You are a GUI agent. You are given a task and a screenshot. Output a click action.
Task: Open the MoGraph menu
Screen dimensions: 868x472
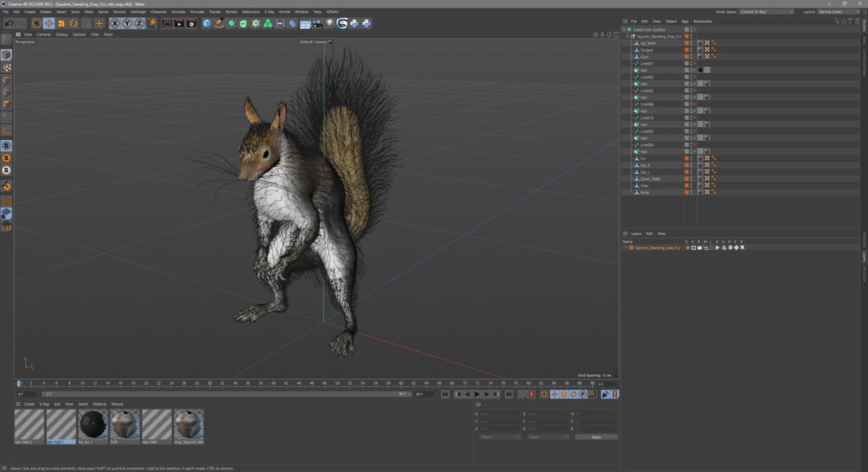[x=138, y=12]
